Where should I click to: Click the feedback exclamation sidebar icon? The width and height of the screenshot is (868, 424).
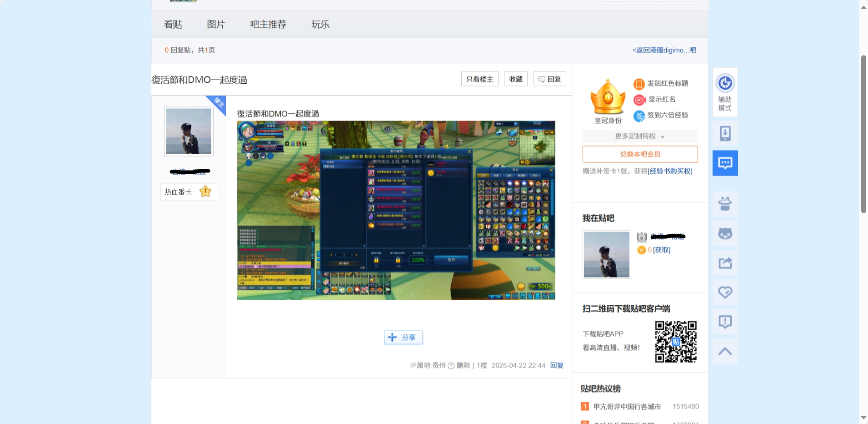[725, 322]
